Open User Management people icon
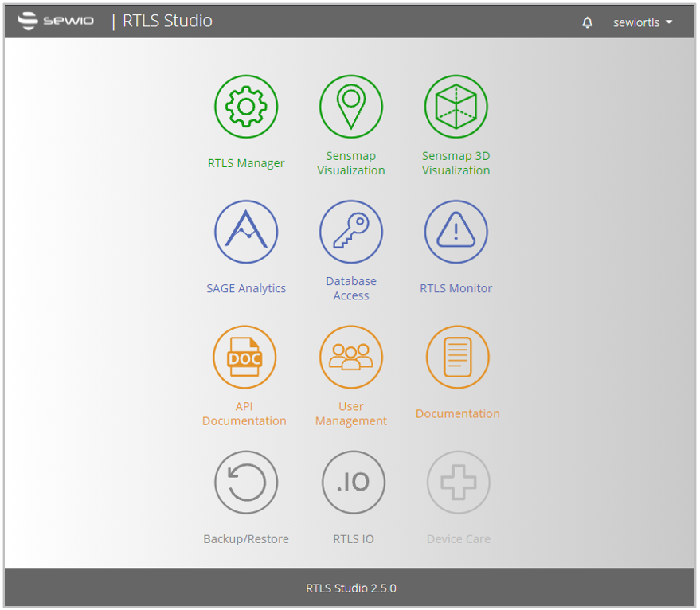This screenshot has height=610, width=700. 351,358
